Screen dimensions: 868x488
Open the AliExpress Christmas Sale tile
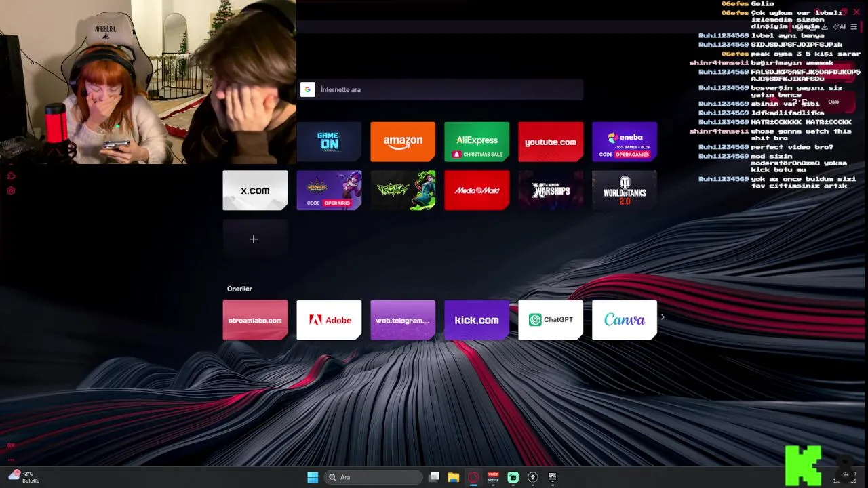[x=477, y=142]
